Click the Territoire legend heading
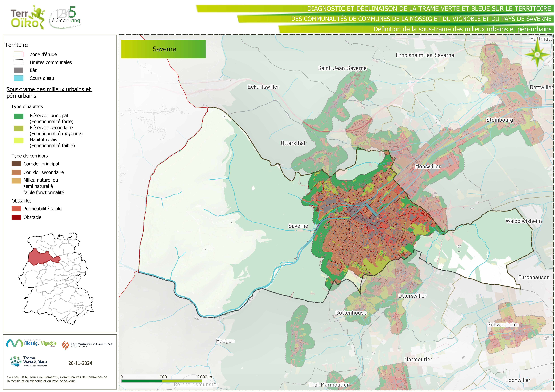 16,45
